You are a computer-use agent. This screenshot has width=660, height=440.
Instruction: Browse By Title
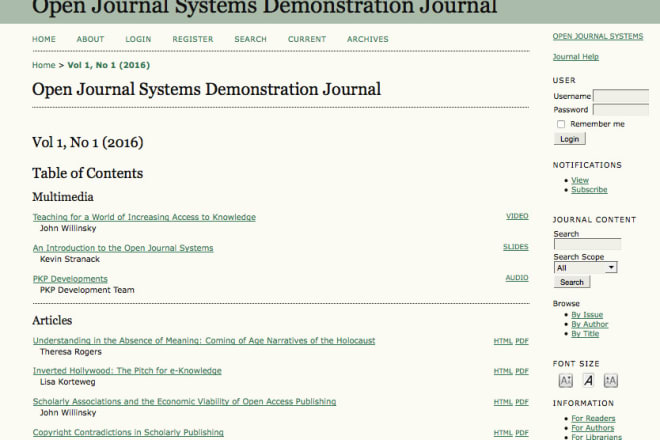[x=585, y=333]
